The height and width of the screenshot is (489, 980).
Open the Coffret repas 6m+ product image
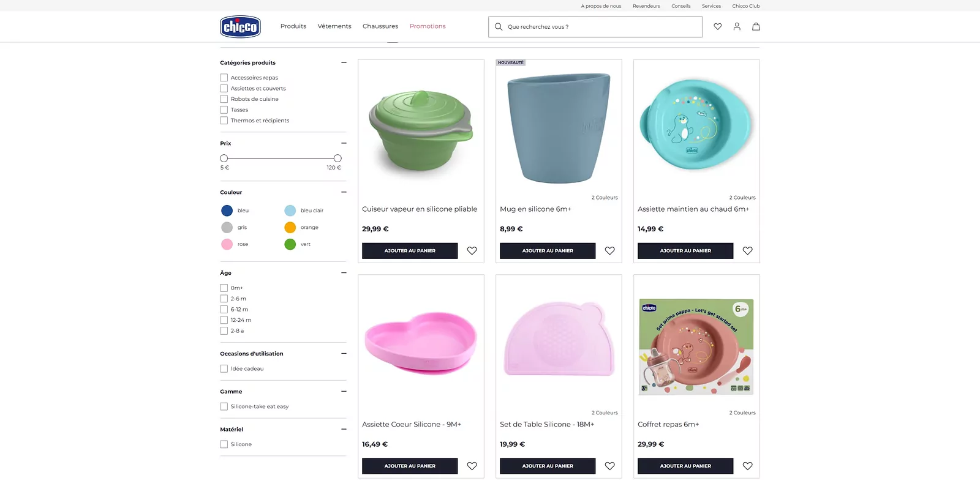696,346
